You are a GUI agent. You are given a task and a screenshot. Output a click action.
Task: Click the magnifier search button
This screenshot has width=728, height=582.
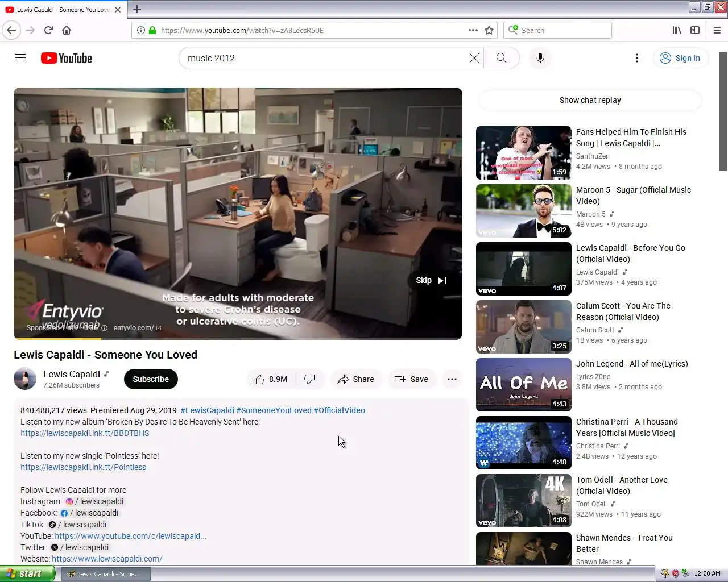pyautogui.click(x=501, y=58)
